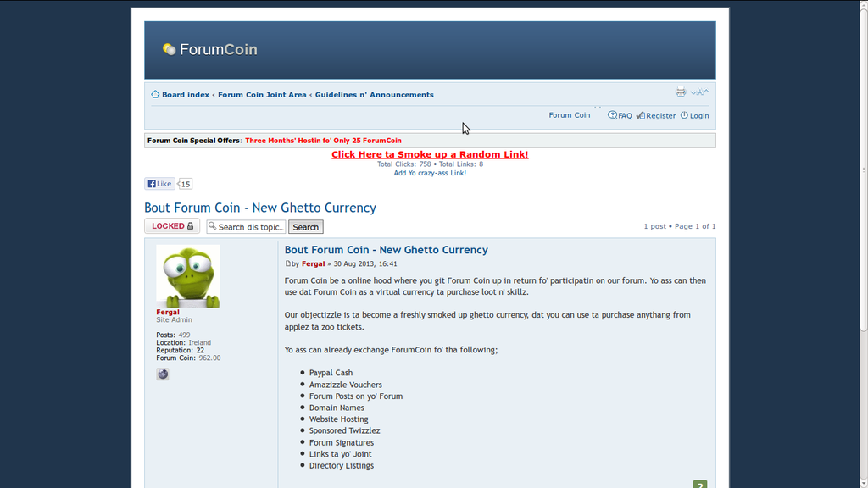The width and height of the screenshot is (868, 488).
Task: Click the Board index home icon
Action: (x=155, y=94)
